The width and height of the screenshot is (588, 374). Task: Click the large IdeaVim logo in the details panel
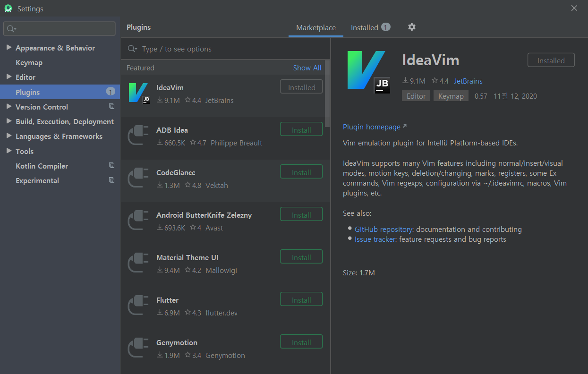click(x=369, y=72)
